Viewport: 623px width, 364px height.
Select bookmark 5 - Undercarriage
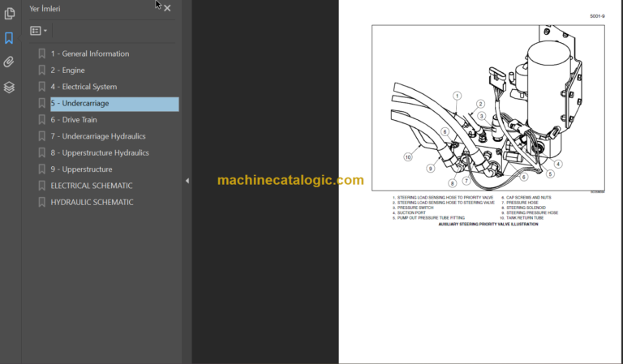coord(114,104)
